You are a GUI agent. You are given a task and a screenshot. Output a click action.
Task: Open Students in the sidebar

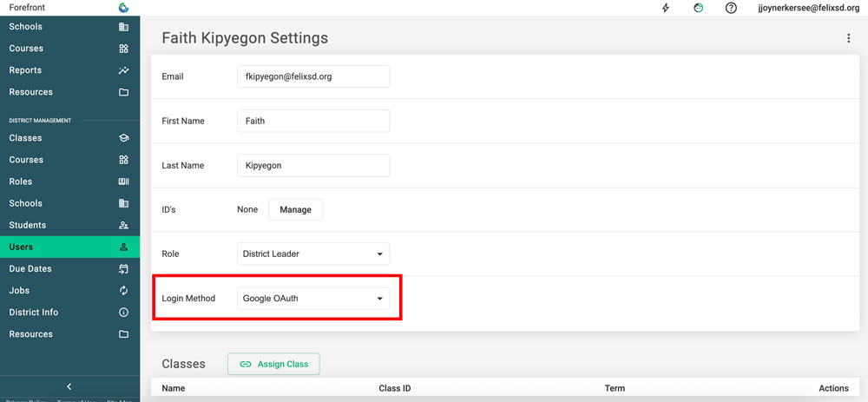pos(69,226)
